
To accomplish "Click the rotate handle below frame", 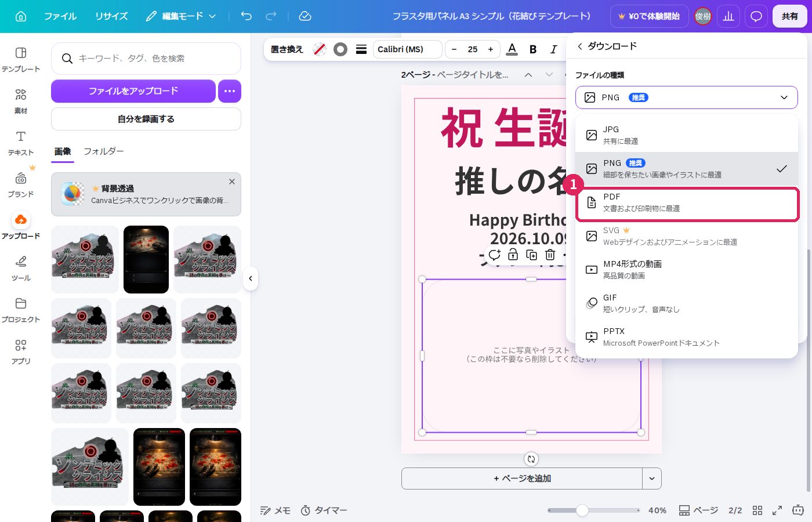I will (531, 459).
